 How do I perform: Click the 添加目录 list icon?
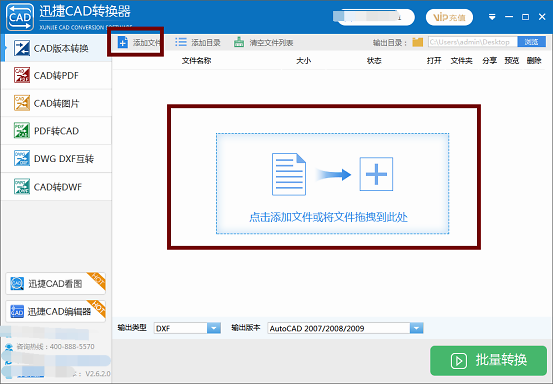pos(181,43)
